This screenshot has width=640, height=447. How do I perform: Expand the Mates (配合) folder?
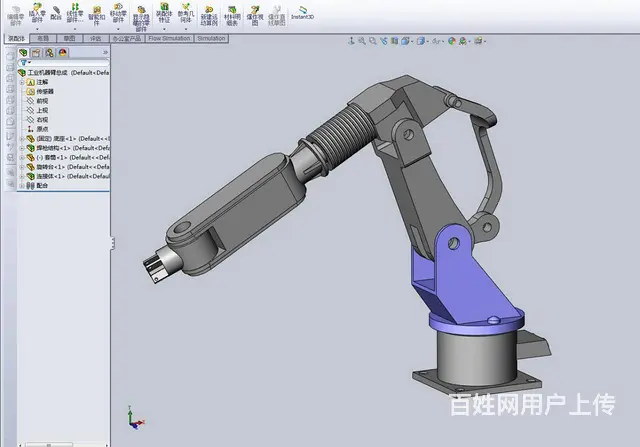coord(22,186)
